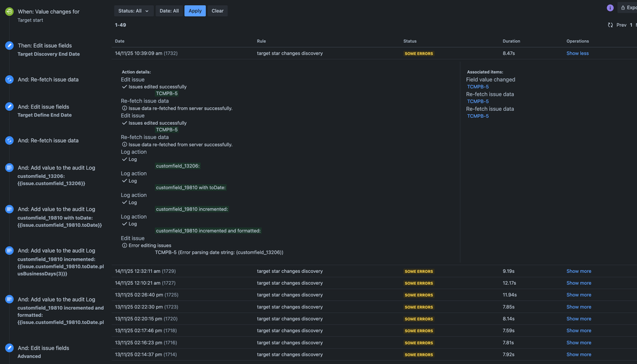Viewport: 637px width, 364px height.
Task: Open TCMPB-5 link under second associated Re-fetch issue data
Action: tap(478, 116)
